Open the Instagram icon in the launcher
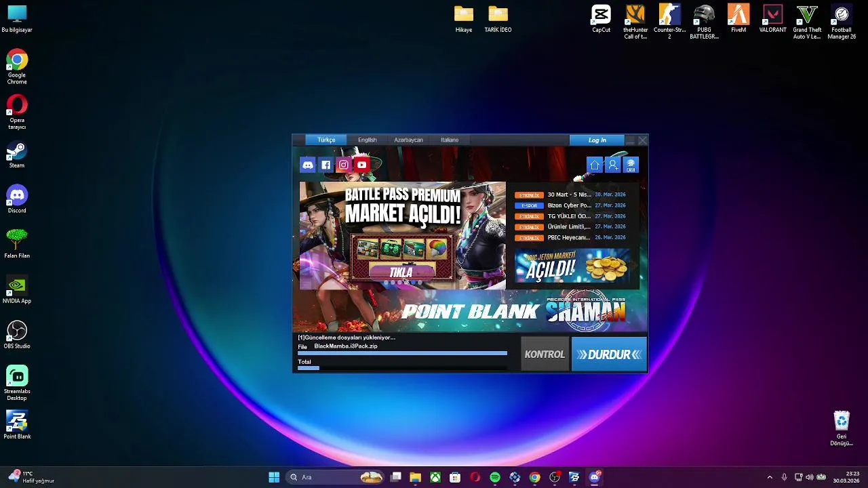 point(344,165)
